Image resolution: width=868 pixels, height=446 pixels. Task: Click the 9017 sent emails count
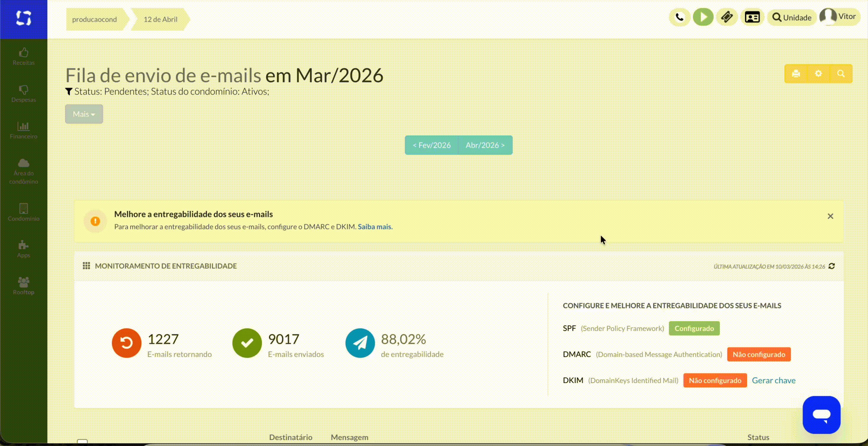(284, 339)
